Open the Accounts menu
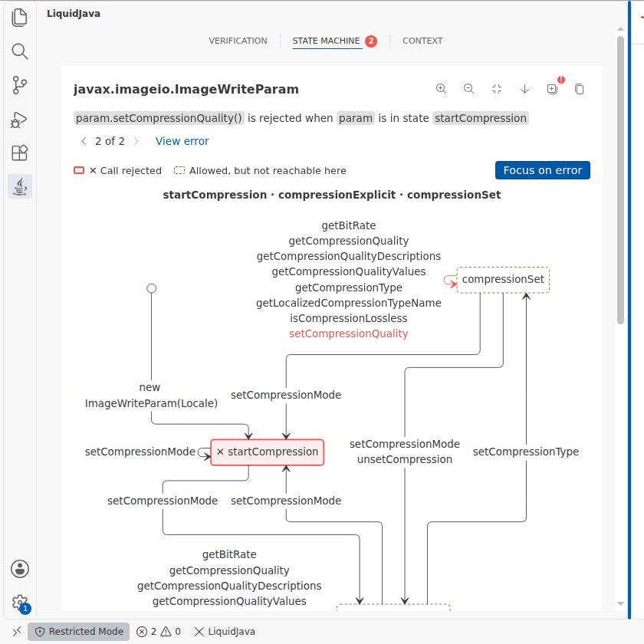 pos(20,569)
